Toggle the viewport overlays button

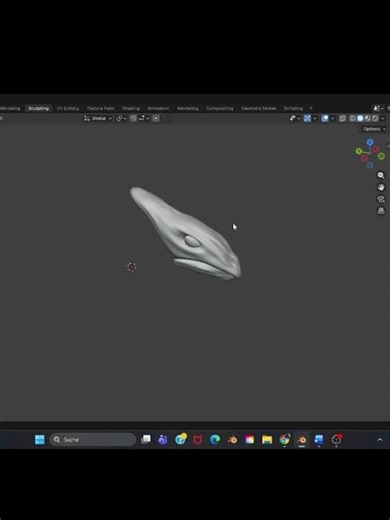(325, 118)
